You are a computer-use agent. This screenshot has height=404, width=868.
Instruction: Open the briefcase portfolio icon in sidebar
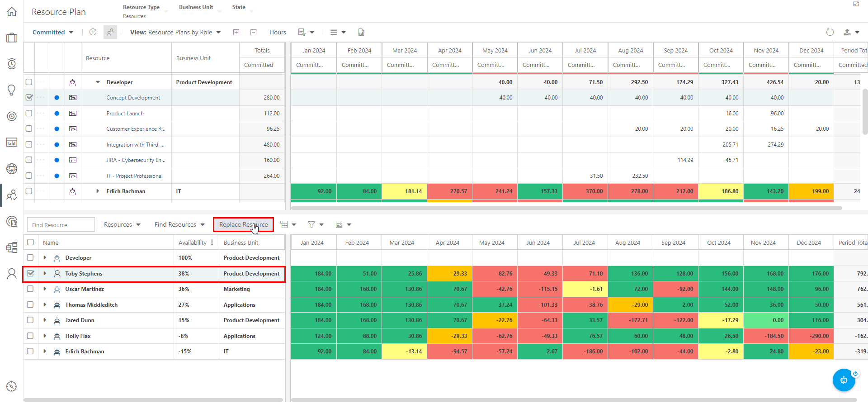12,38
